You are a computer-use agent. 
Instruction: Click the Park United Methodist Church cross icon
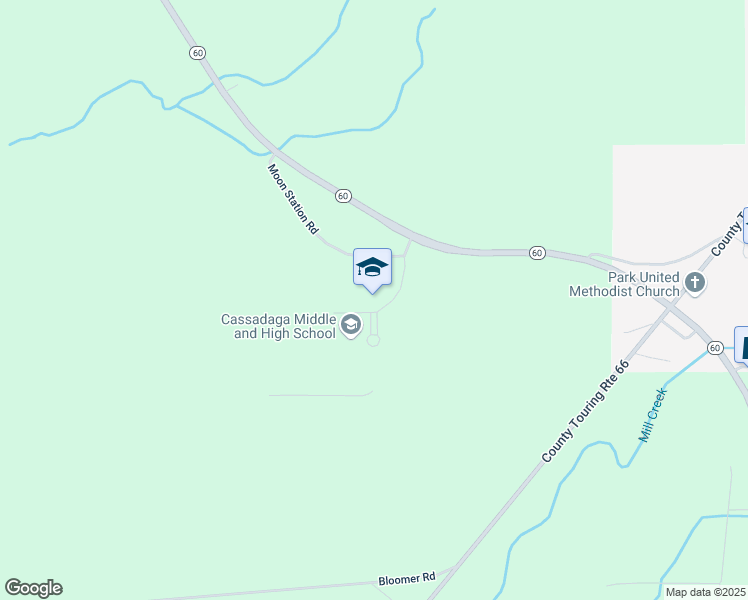click(695, 283)
